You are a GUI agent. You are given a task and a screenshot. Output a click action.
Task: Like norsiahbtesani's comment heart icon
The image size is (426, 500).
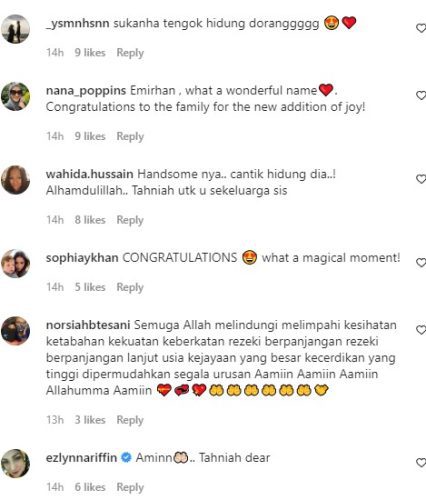point(421,330)
